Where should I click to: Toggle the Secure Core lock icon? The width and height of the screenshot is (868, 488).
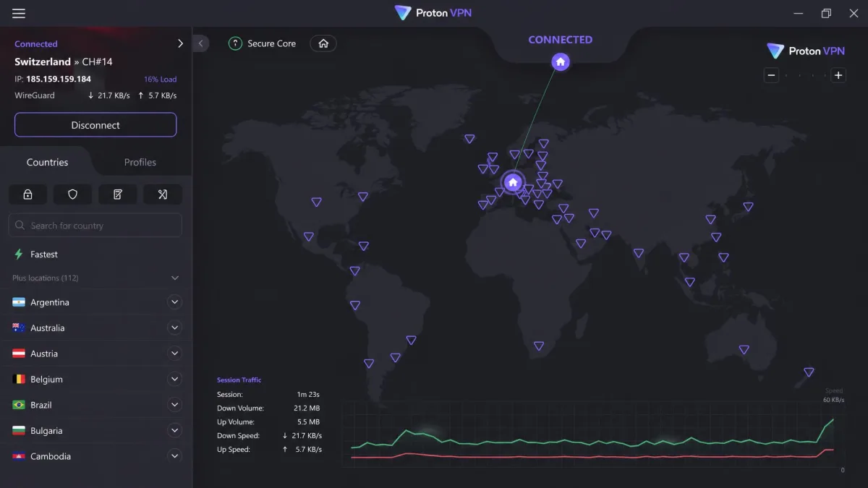(27, 194)
